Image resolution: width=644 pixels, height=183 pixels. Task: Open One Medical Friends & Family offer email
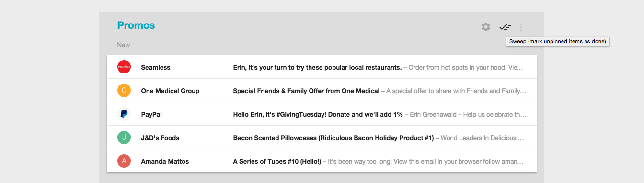click(322, 91)
